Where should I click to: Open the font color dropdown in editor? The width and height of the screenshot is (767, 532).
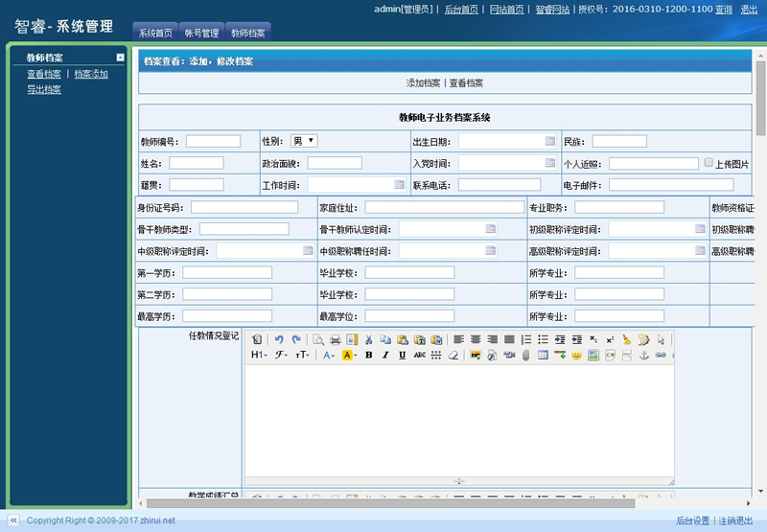point(328,355)
